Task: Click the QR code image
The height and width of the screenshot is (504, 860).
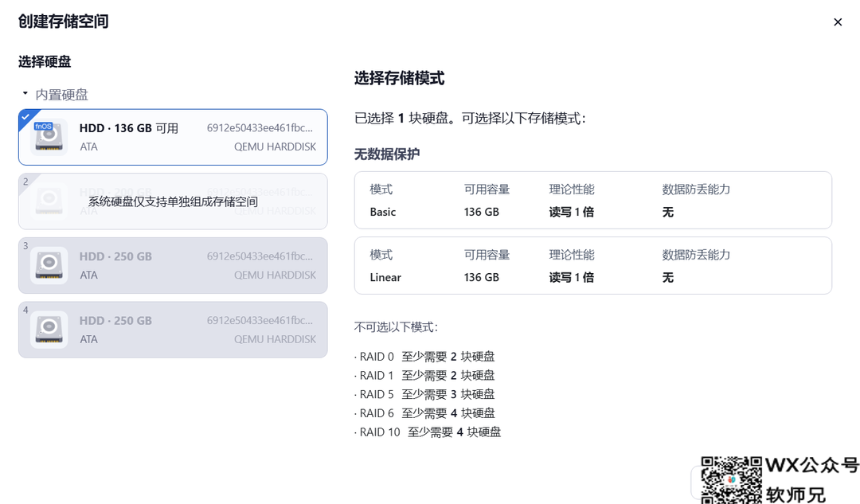Action: 731,479
